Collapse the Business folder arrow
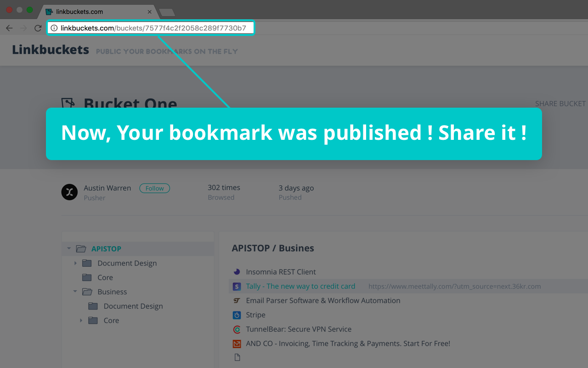 pos(75,292)
